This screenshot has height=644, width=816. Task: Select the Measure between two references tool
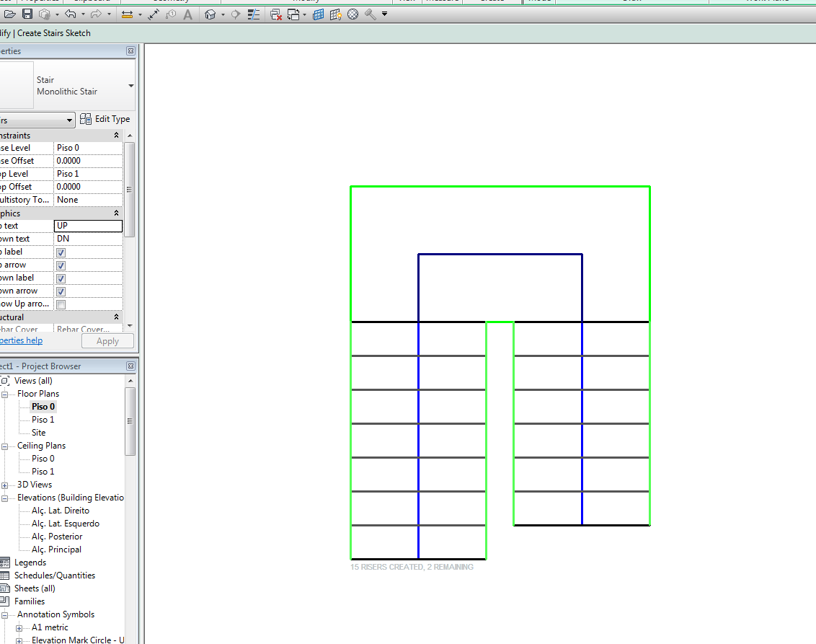[x=127, y=14]
